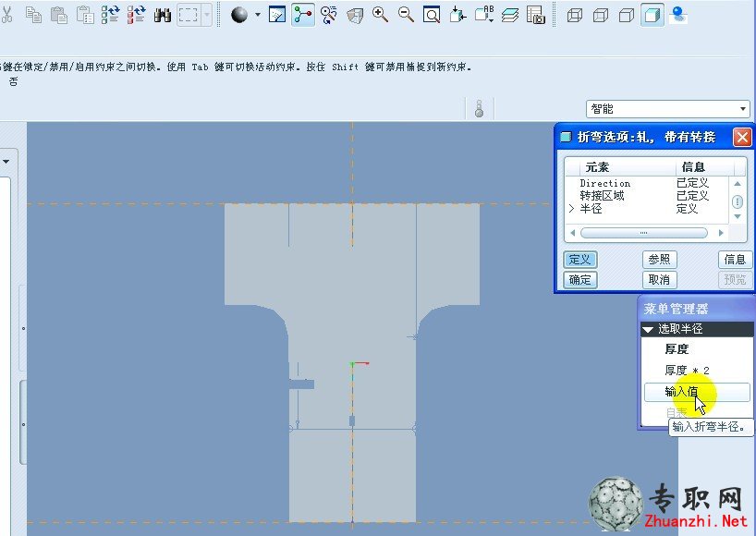This screenshot has height=536, width=756.
Task: Open the appearance gallery dropdown arrow
Action: (258, 15)
